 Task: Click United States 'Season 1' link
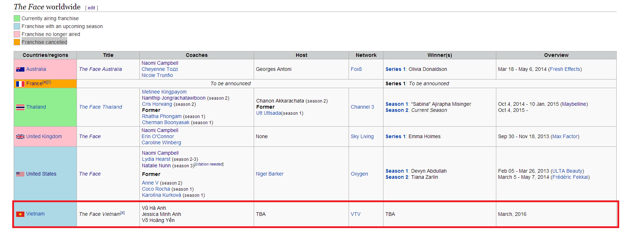(397, 171)
